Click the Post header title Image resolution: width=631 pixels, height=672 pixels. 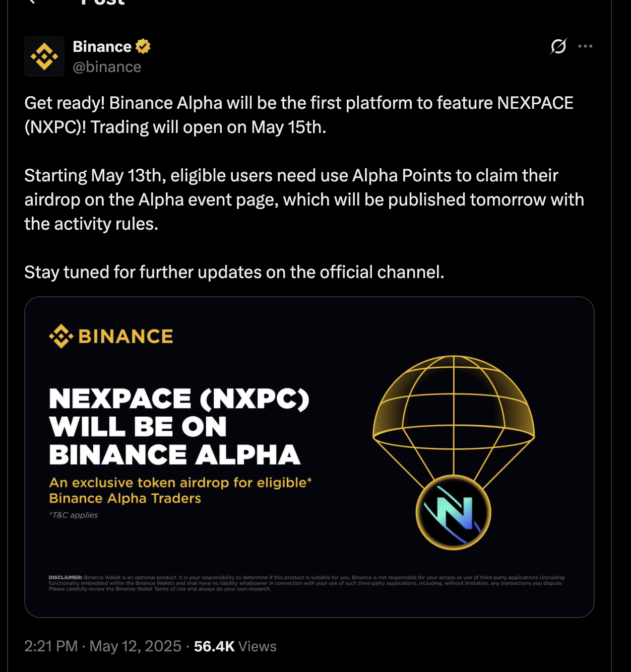(x=103, y=3)
